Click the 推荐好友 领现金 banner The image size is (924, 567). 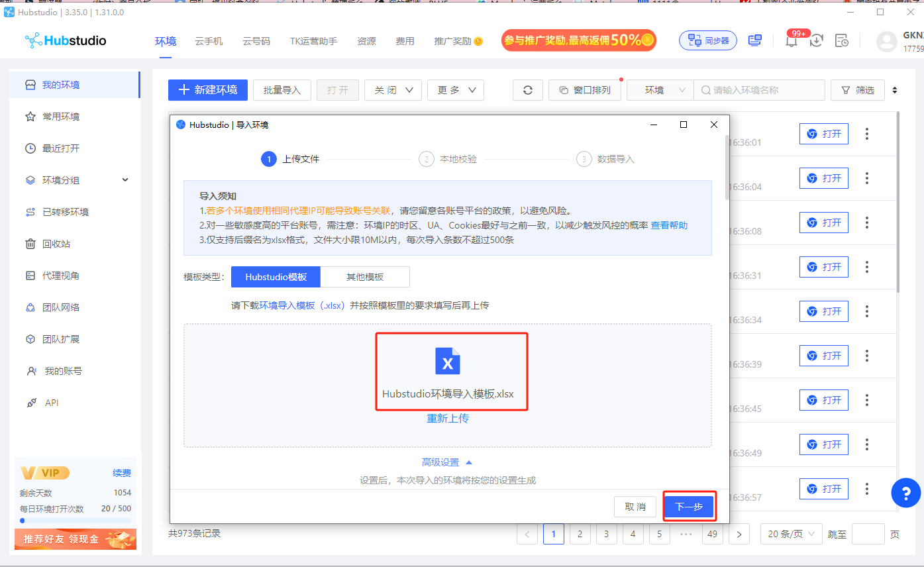point(76,539)
